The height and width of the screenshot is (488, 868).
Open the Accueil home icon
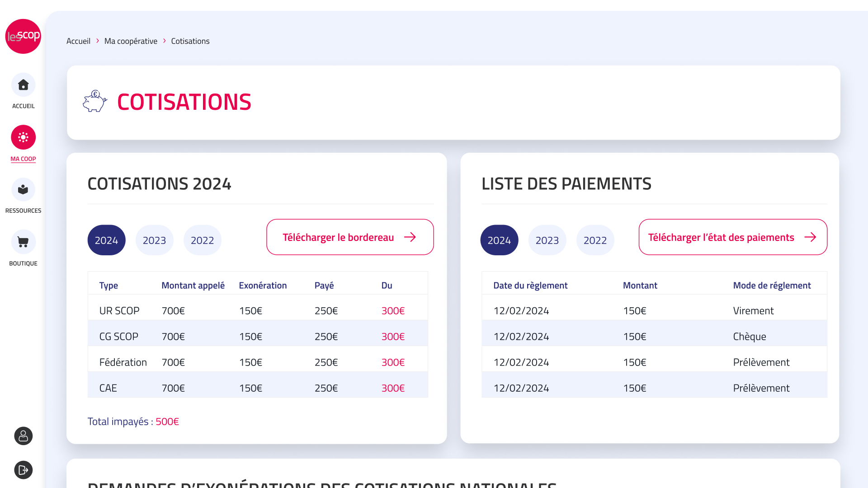click(x=23, y=85)
